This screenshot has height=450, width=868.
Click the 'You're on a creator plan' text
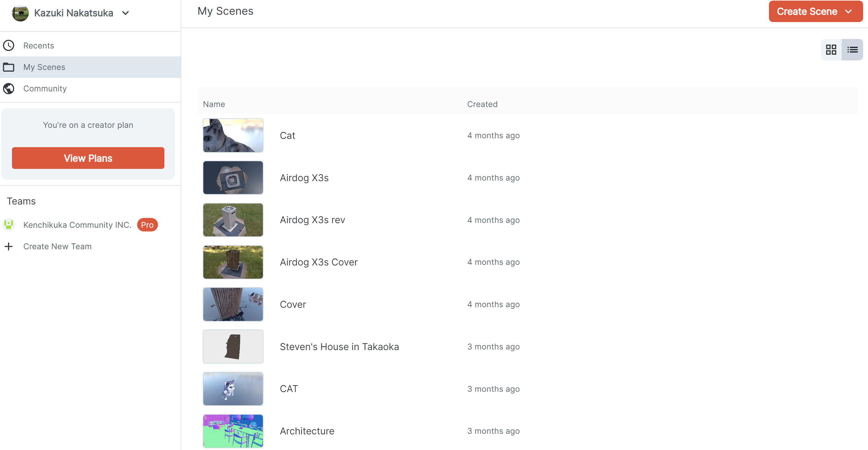[88, 125]
